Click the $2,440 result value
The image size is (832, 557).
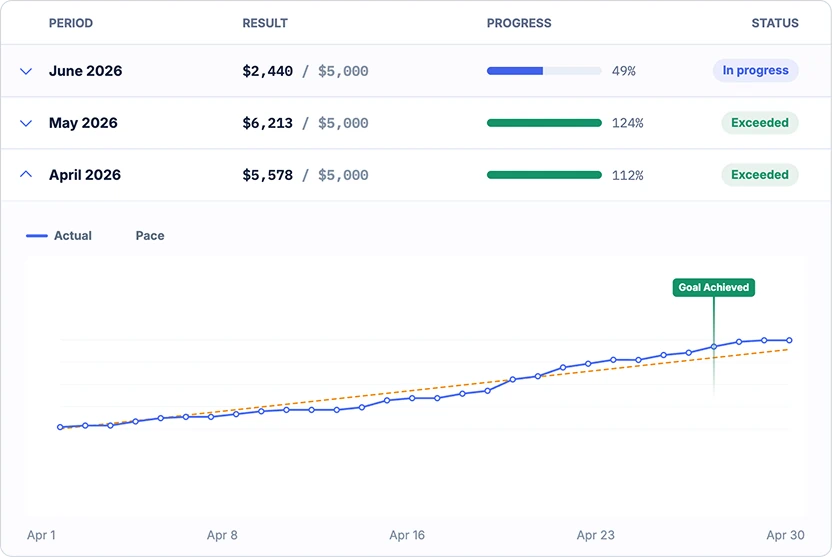point(267,71)
